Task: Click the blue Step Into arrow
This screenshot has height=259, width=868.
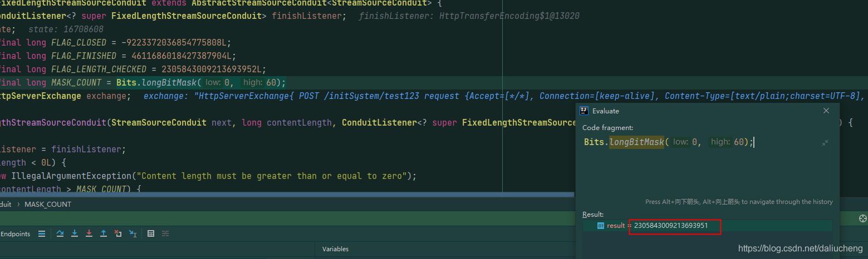Action: click(x=75, y=234)
